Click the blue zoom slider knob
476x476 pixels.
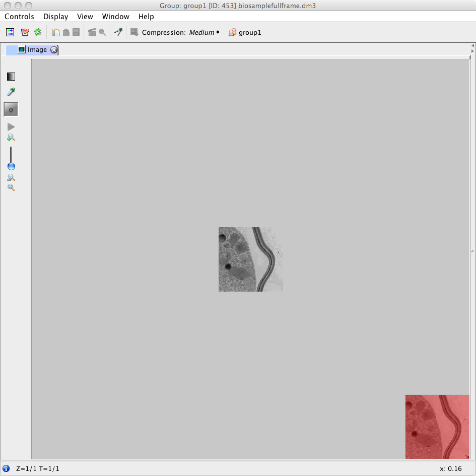pyautogui.click(x=11, y=166)
